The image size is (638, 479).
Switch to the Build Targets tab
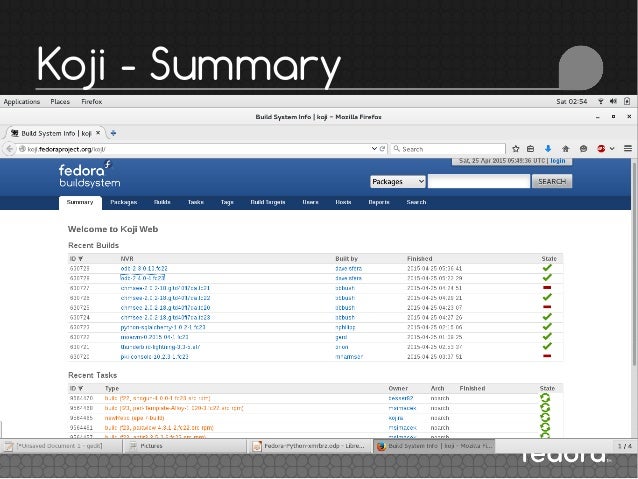268,202
